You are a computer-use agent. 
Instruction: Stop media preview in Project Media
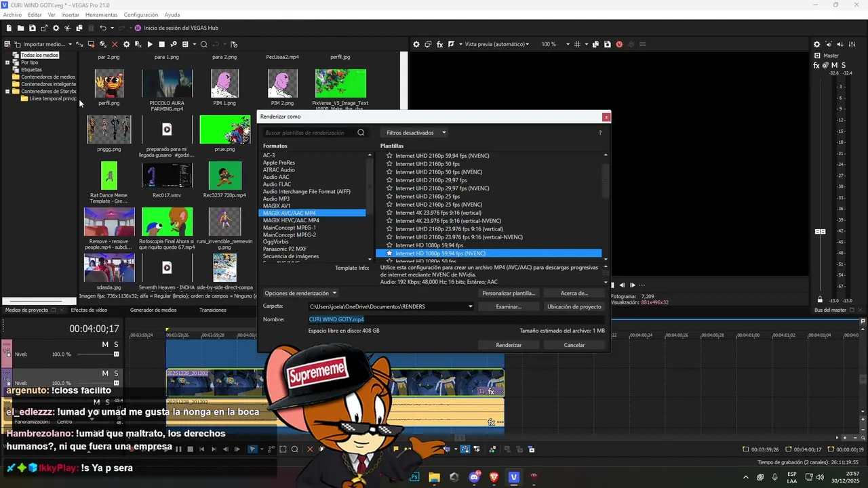click(x=161, y=44)
